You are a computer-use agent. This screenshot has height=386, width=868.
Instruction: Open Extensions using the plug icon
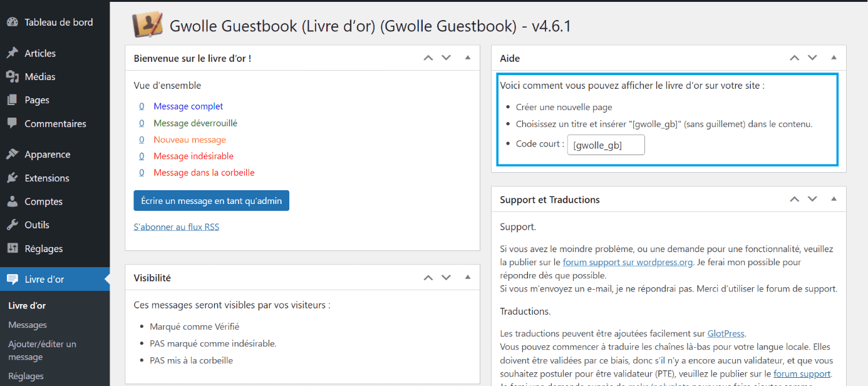click(12, 178)
